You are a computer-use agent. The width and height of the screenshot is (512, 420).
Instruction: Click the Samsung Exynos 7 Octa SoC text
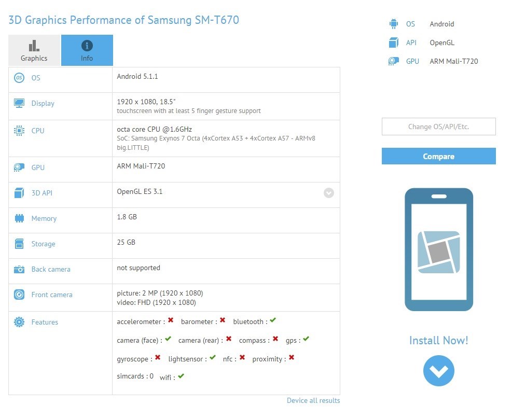(216, 143)
